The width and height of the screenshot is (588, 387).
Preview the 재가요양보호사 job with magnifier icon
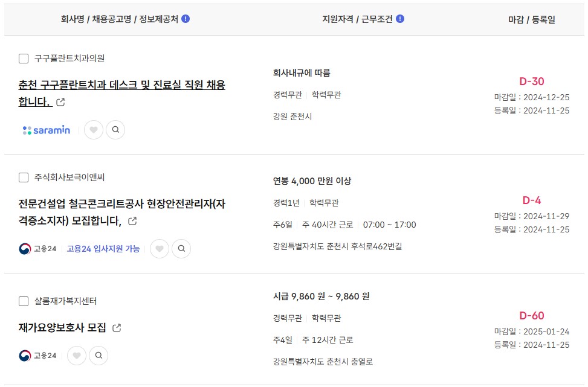99,356
